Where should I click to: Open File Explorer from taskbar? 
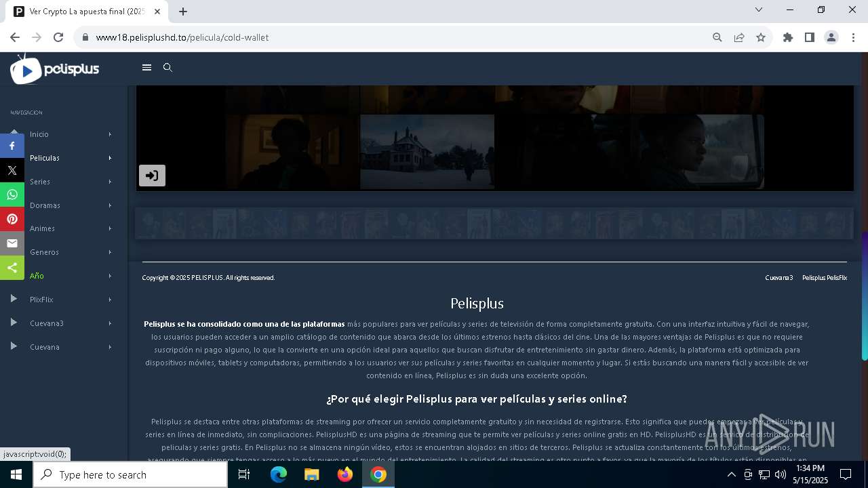tap(312, 474)
